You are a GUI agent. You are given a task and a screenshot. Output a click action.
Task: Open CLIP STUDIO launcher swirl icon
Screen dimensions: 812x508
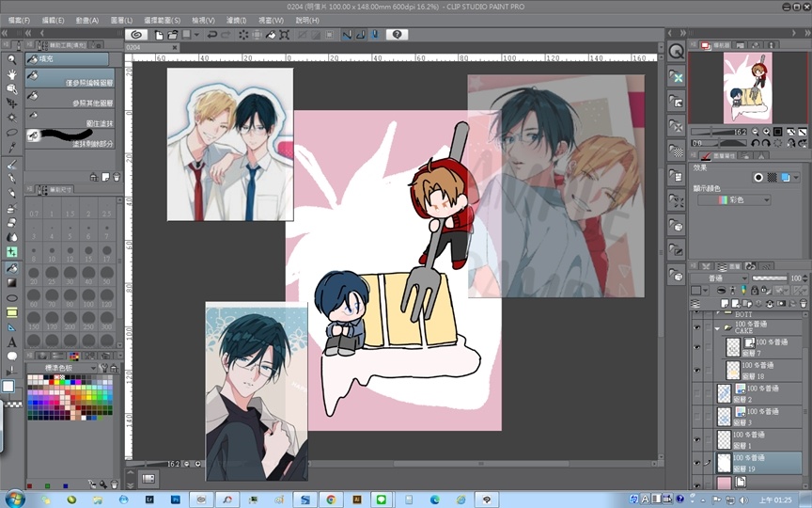pyautogui.click(x=136, y=35)
